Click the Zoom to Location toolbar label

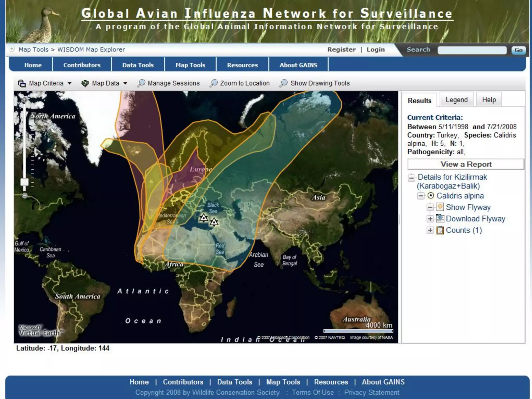(245, 83)
